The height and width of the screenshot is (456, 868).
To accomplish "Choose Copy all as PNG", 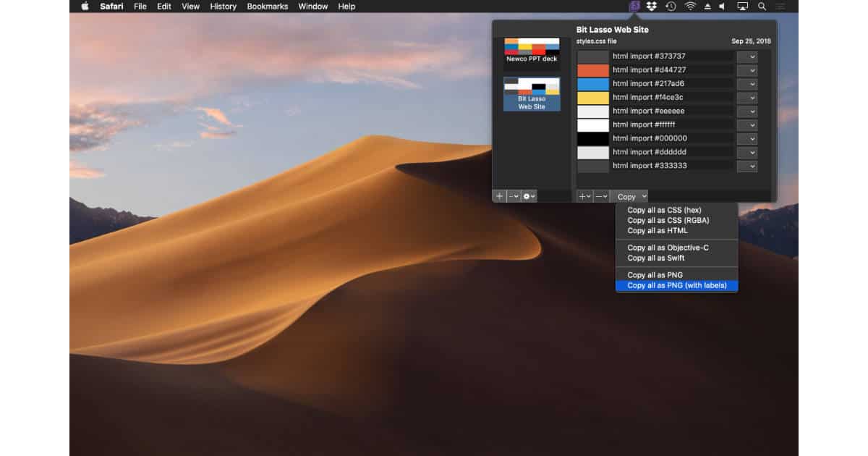I will pos(676,275).
